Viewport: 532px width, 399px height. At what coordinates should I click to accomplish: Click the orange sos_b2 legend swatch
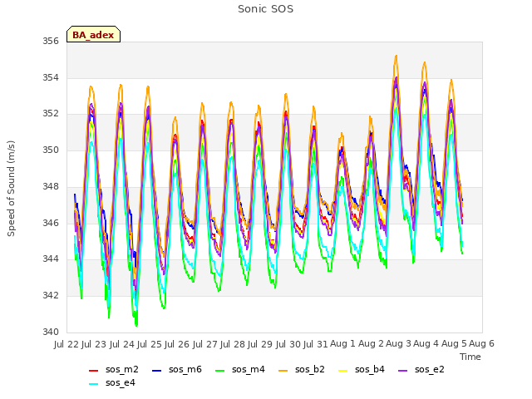(x=283, y=371)
